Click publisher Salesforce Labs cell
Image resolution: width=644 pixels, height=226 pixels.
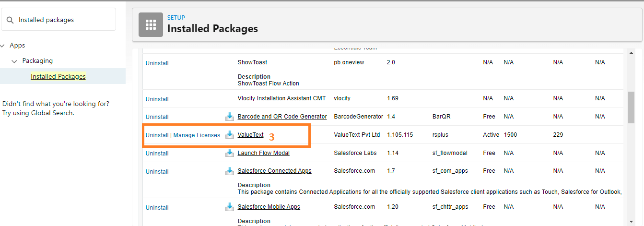[x=355, y=153]
